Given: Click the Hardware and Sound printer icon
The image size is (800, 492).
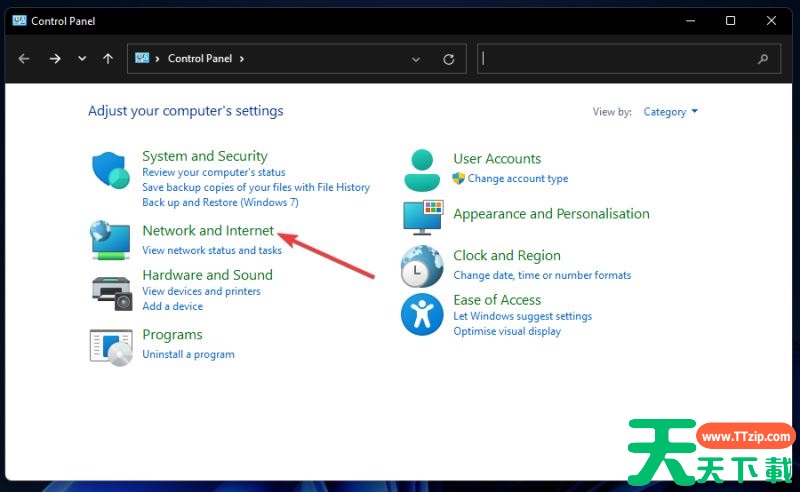Looking at the screenshot, I should (110, 291).
